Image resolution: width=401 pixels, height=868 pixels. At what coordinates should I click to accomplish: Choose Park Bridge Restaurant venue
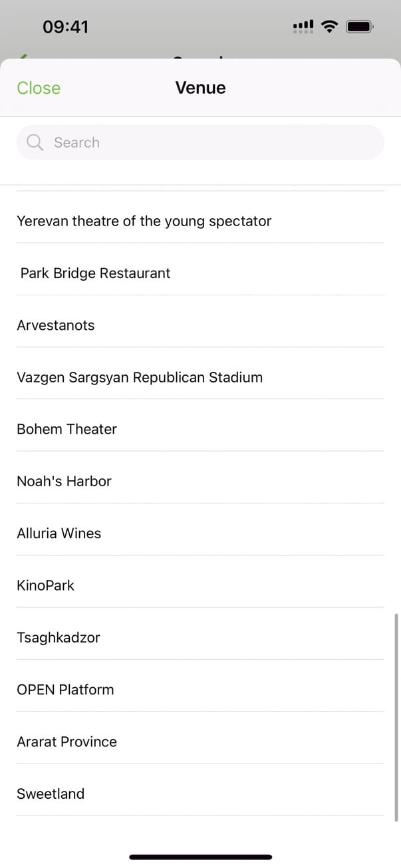pos(96,273)
